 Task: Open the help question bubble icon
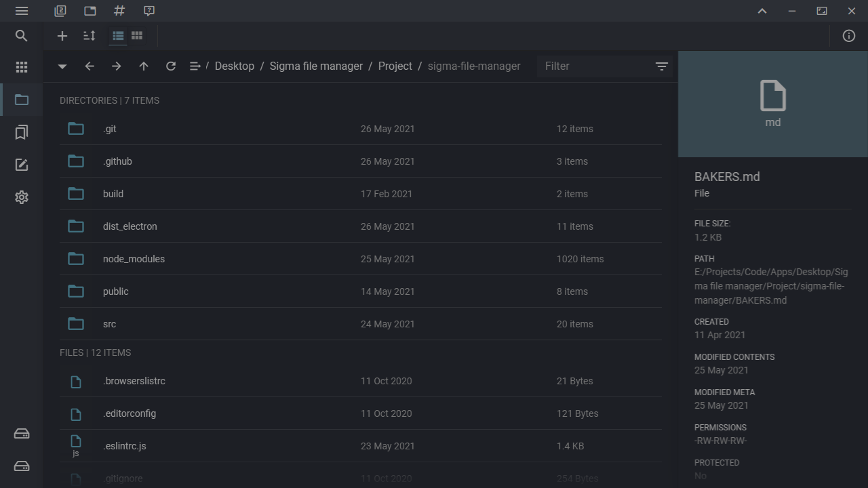point(149,11)
